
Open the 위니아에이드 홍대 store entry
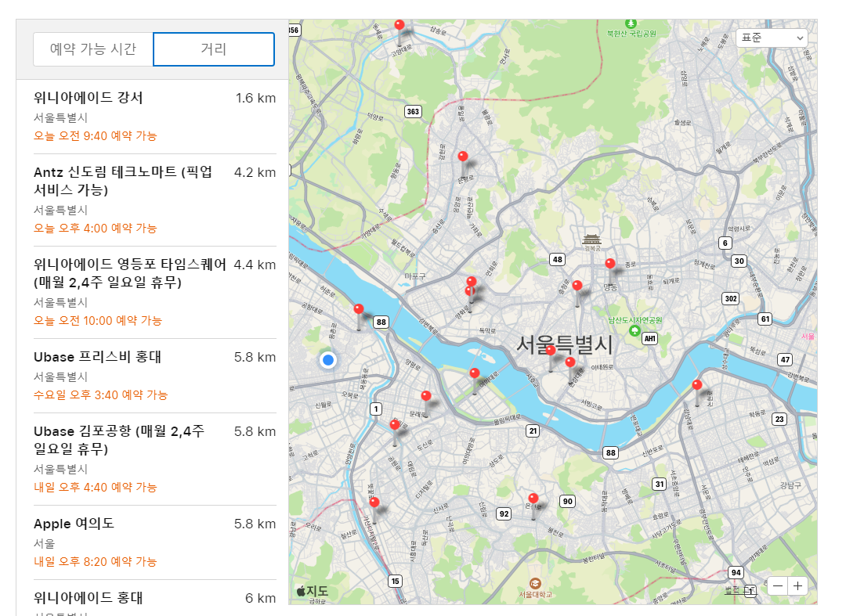pyautogui.click(x=155, y=598)
